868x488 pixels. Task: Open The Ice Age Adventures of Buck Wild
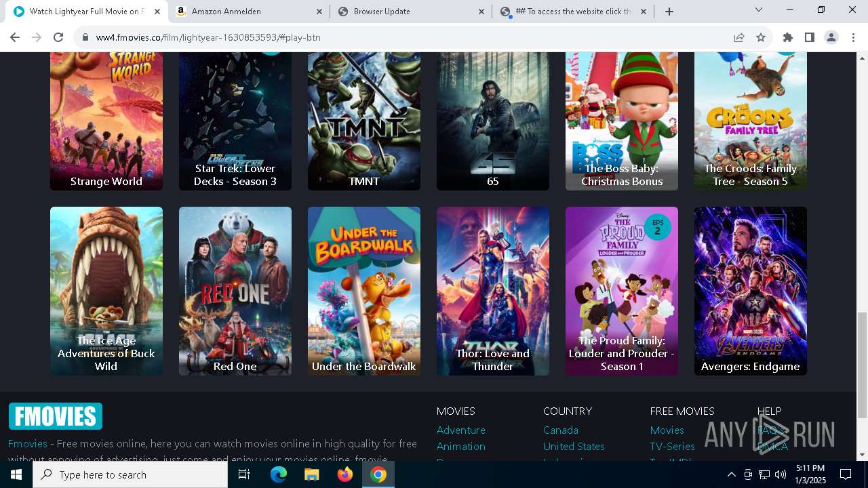tap(106, 291)
